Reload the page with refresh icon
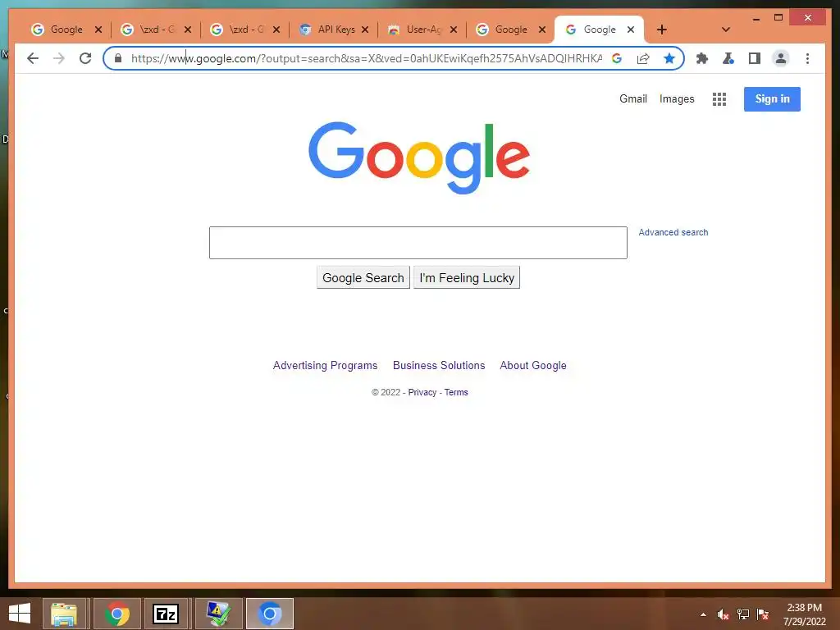 pos(85,58)
